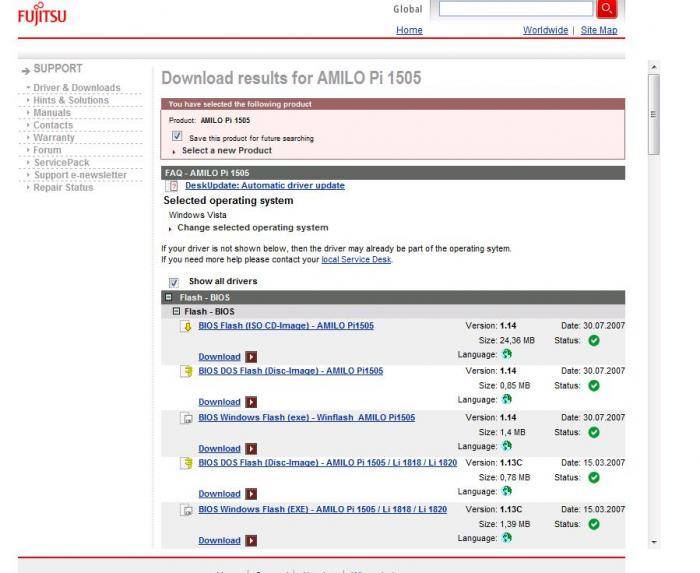This screenshot has width=700, height=573.
Task: Click the red search magnifier button
Action: [607, 8]
